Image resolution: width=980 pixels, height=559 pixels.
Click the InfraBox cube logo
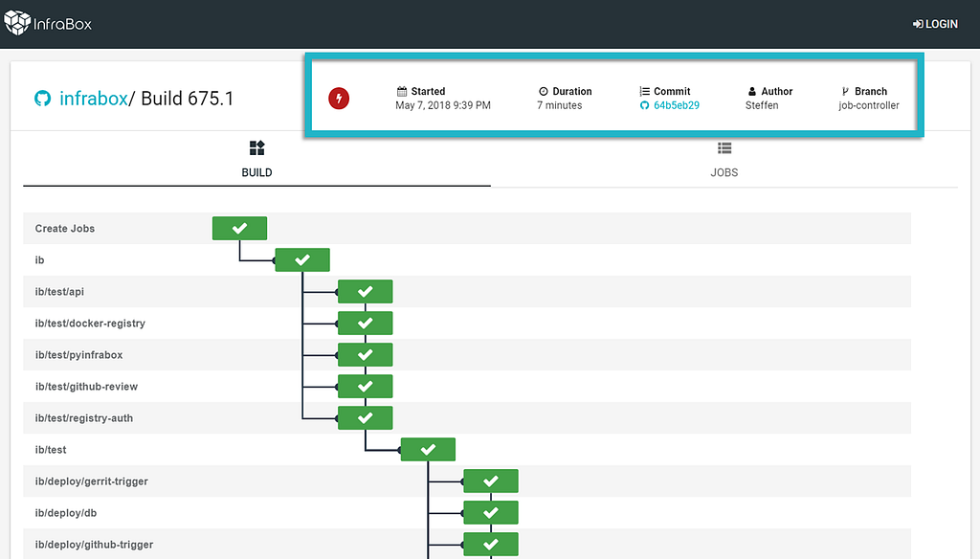(x=17, y=23)
